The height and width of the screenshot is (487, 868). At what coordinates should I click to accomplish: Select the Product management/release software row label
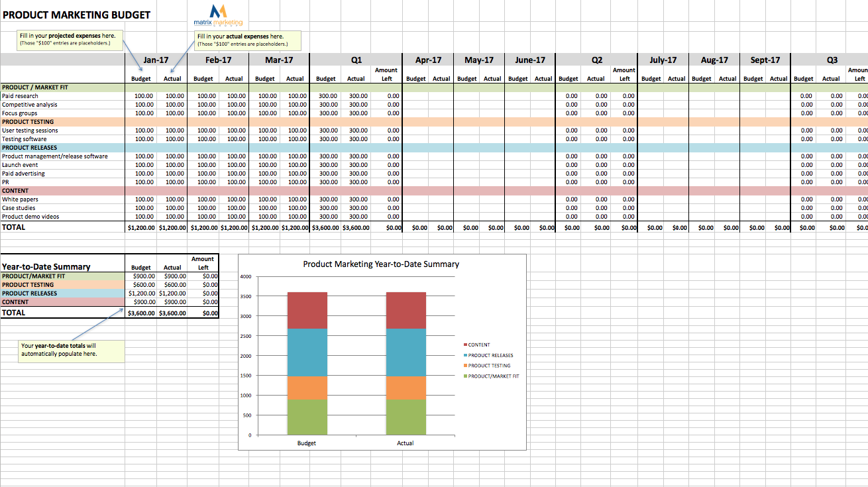click(55, 156)
